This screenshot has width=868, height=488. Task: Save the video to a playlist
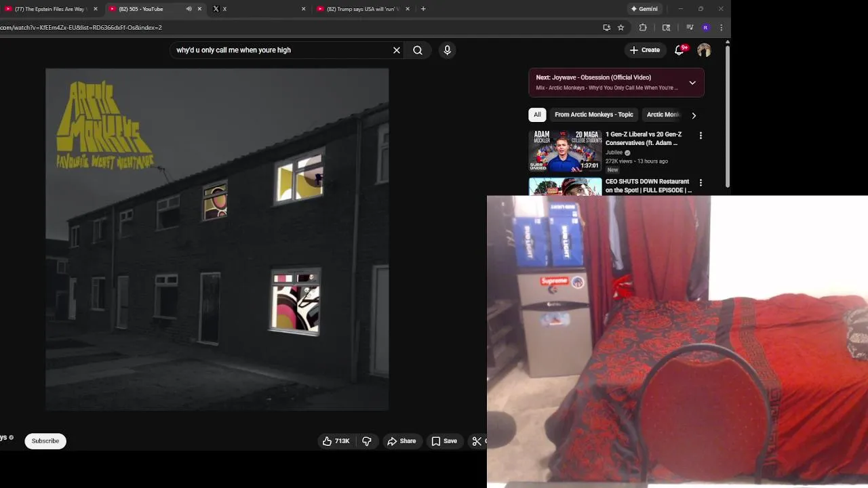444,441
